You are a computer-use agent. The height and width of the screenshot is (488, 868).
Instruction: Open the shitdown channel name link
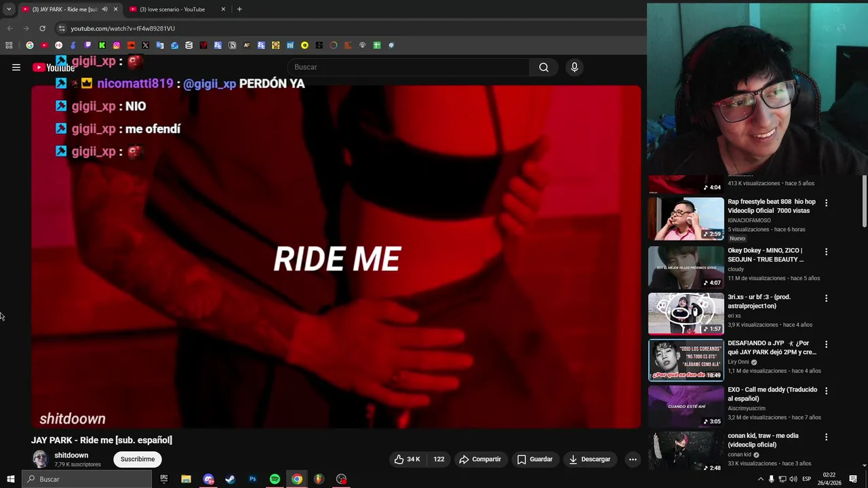(x=71, y=455)
